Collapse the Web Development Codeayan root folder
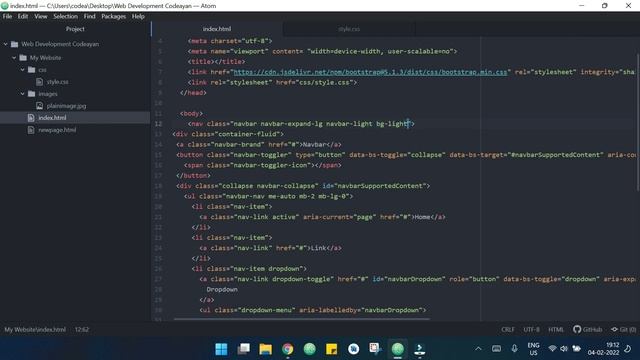 click(x=6, y=44)
